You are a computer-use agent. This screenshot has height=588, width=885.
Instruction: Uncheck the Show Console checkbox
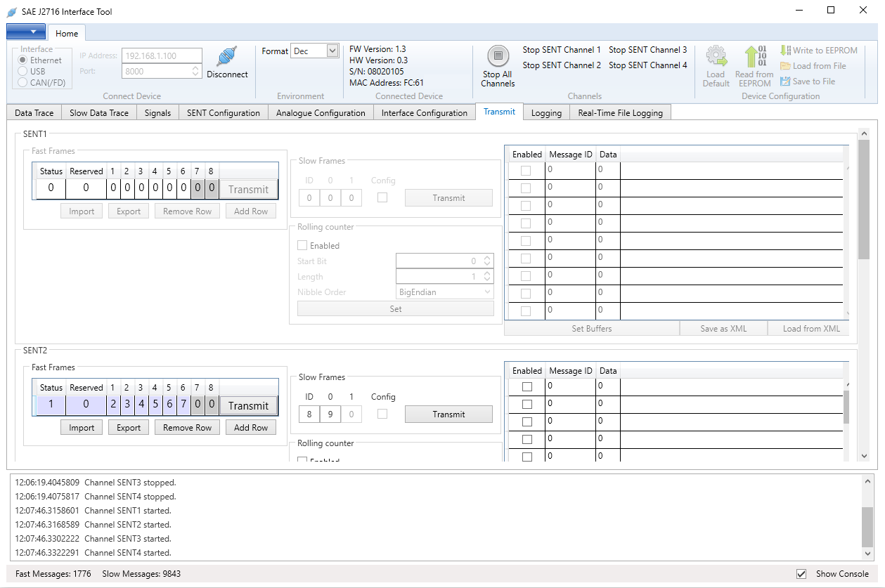[x=801, y=574]
